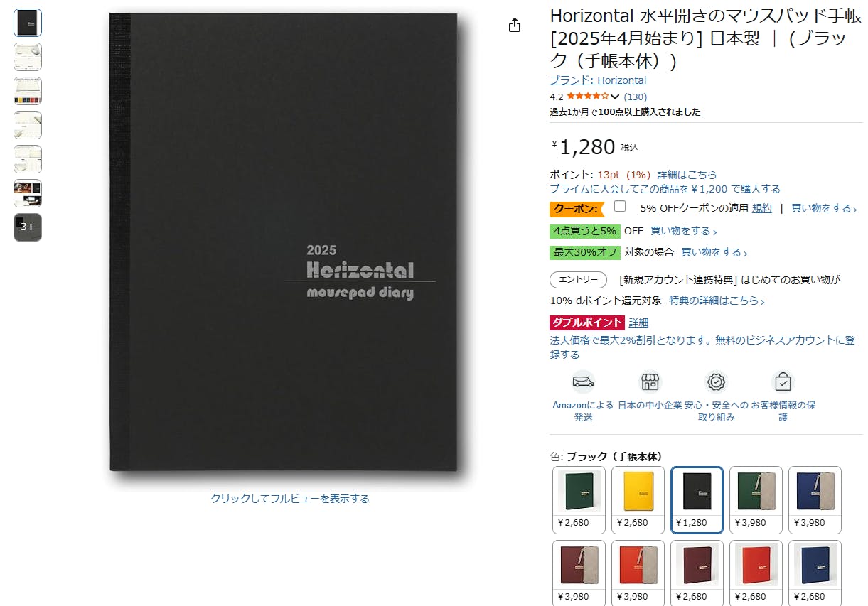Viewport: 868px width, 606px height.
Task: Tick the 5% OFF coupon checkbox
Action: 620,207
